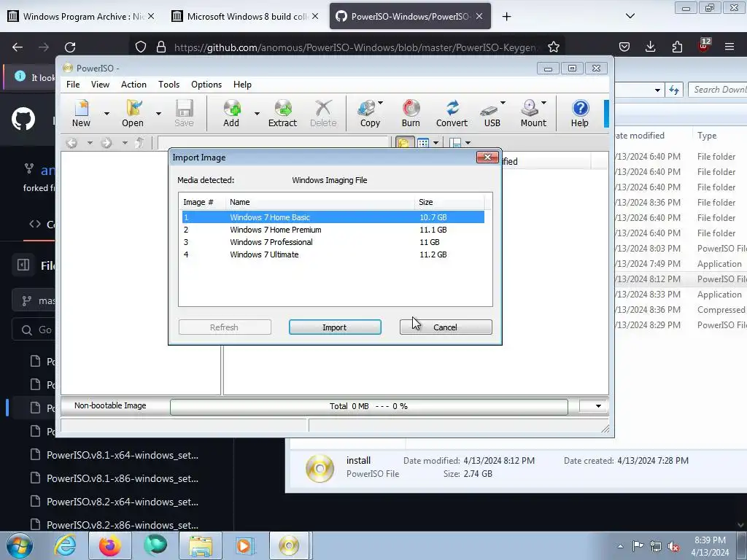Open Windows Explorer from the taskbar
The height and width of the screenshot is (560, 747).
201,545
